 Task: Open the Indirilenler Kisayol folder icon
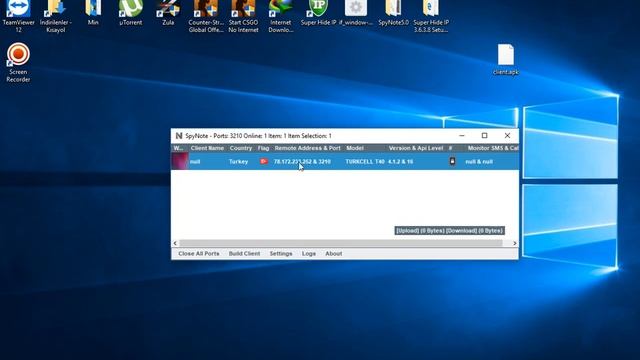click(56, 16)
